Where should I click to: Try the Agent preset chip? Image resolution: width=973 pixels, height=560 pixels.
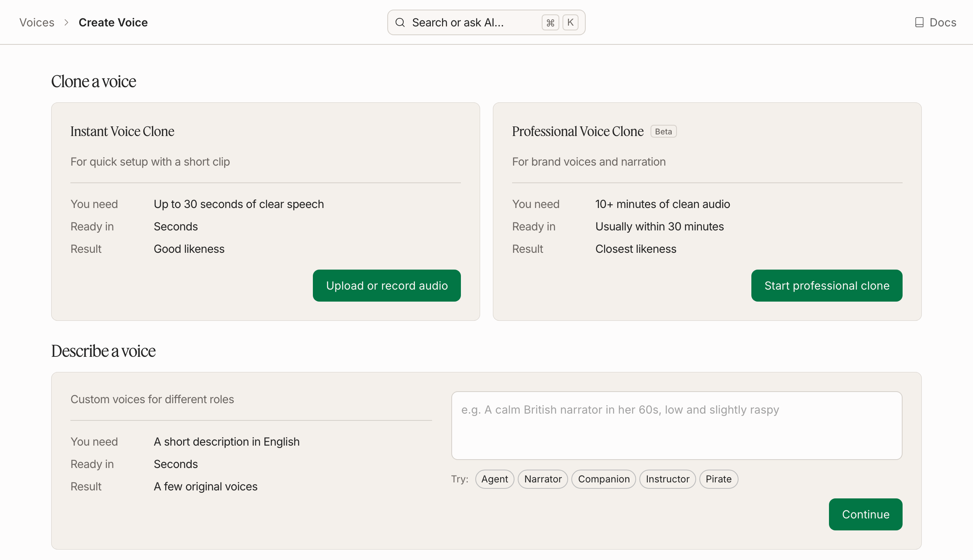click(x=495, y=479)
